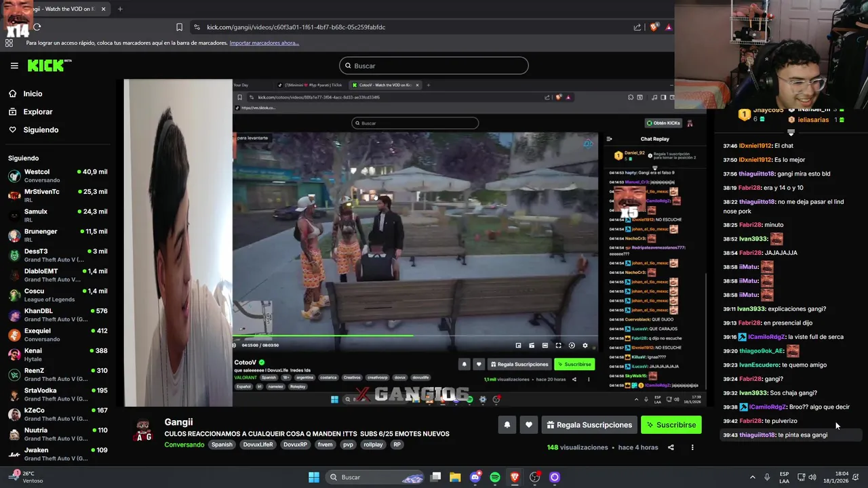Click the Importar marcadores ahora link
Viewport: 868px width, 488px height.
[x=264, y=43]
